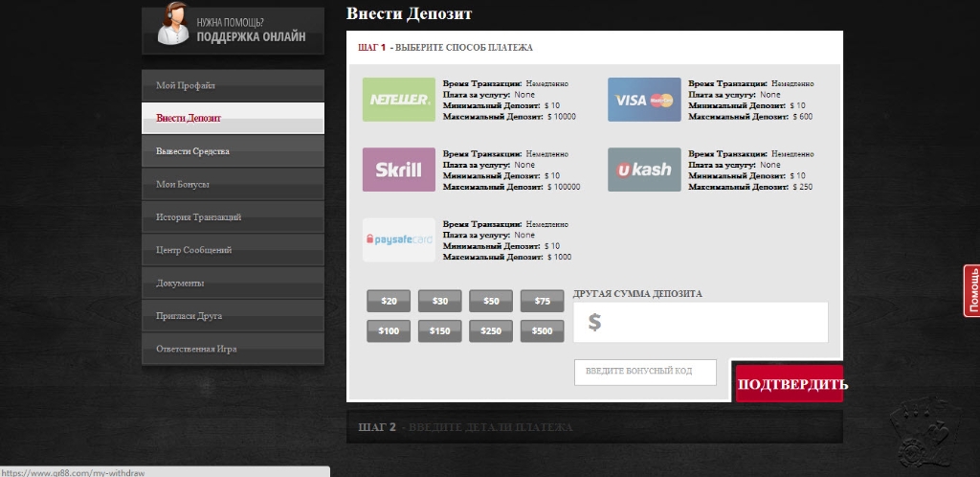
Task: Open Мои Бонусы section
Action: (x=233, y=185)
